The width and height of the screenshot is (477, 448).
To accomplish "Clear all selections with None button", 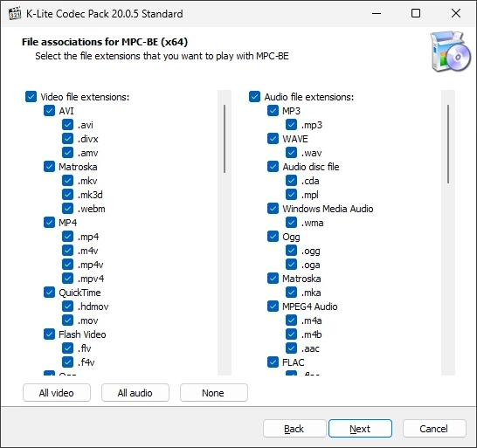I will click(x=214, y=393).
